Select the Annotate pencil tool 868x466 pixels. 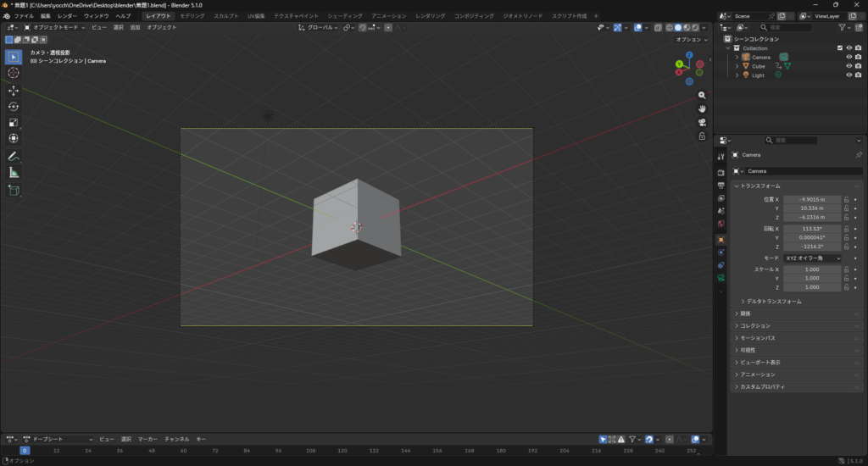[14, 157]
